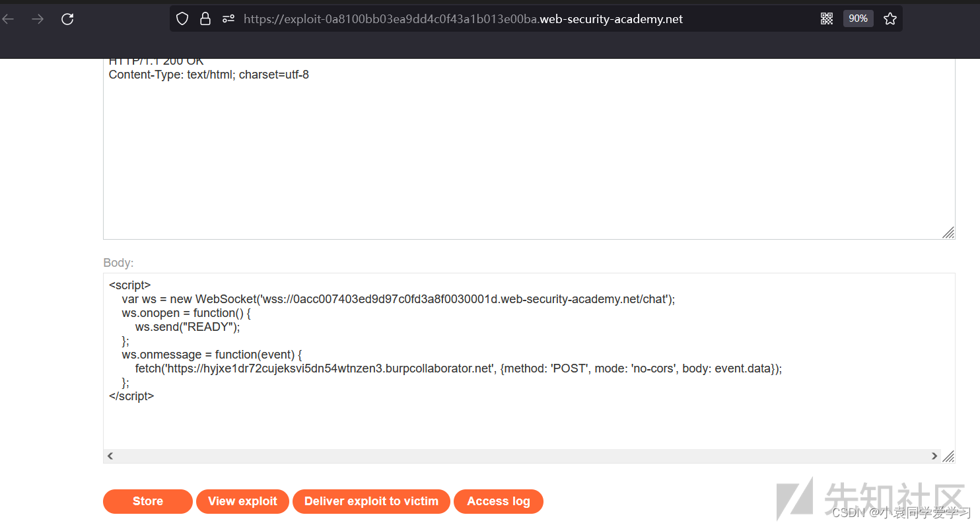Click right arrow of Body horizontal scrollbar

934,456
